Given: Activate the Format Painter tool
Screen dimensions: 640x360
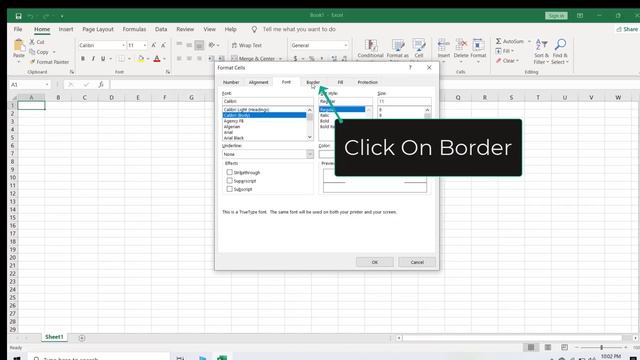Looking at the screenshot, I should click(49, 62).
